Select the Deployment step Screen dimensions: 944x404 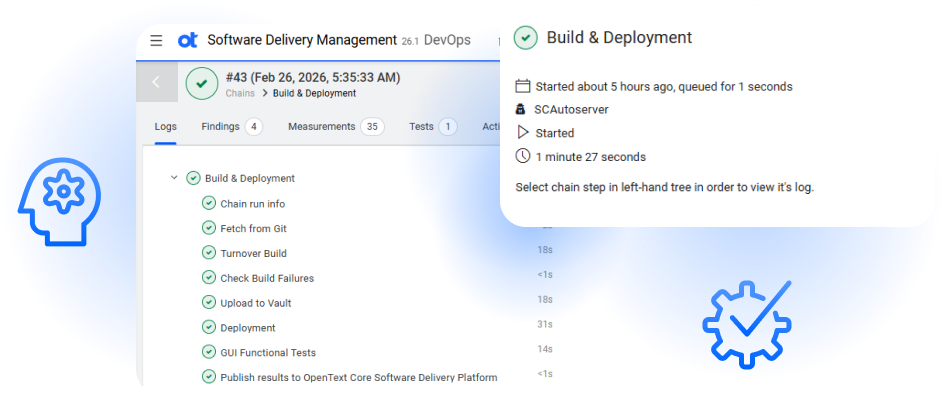click(248, 328)
